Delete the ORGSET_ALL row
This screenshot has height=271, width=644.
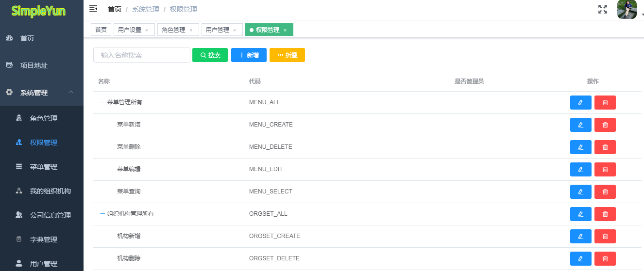(x=605, y=214)
